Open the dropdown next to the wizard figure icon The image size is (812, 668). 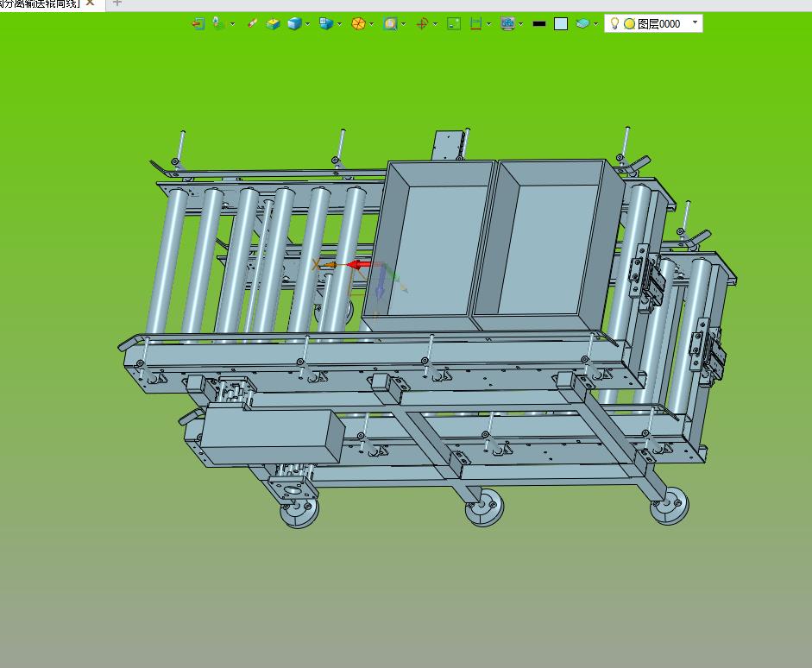tap(232, 24)
